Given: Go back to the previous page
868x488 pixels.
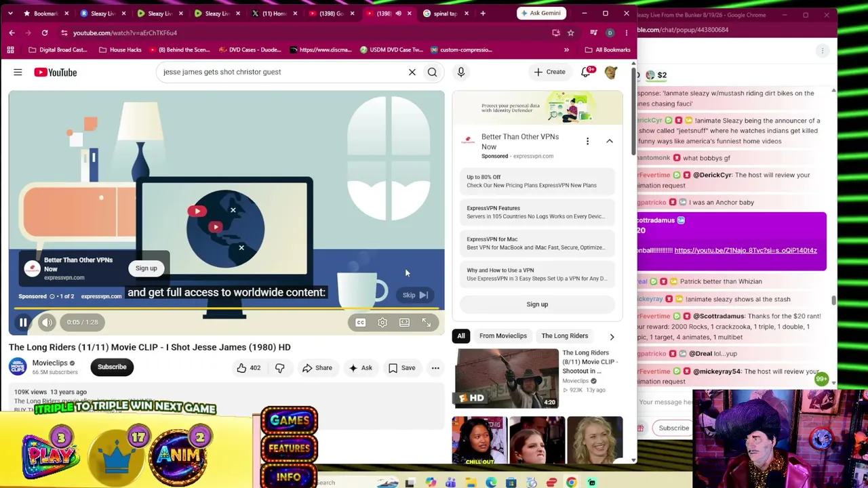Looking at the screenshot, I should [x=12, y=33].
